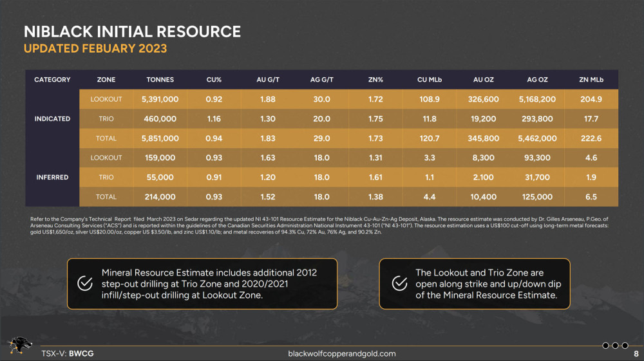
Task: Click the TSX-V: BWCG ticker text
Action: pyautogui.click(x=68, y=354)
